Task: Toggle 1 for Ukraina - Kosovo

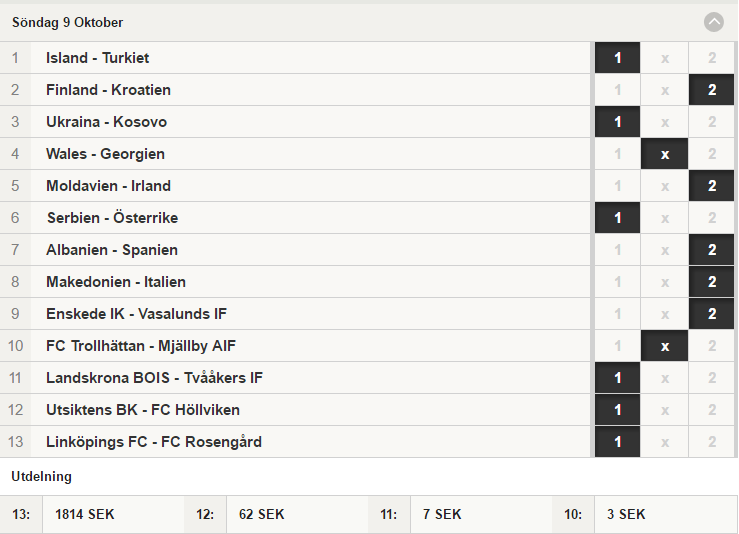Action: click(617, 122)
